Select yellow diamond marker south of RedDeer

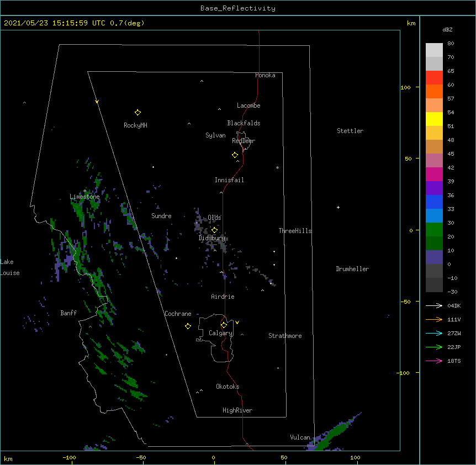235,155
